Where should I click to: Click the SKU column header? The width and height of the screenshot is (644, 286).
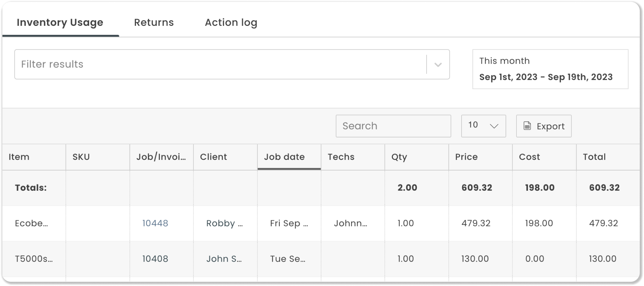tap(80, 157)
